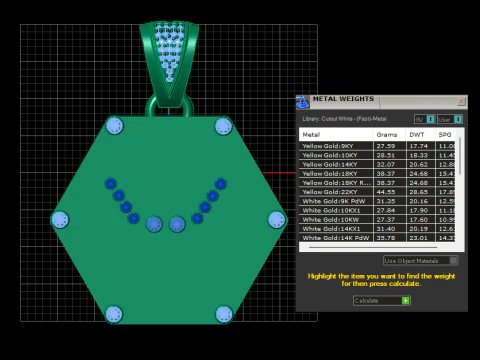Image resolution: width=480 pixels, height=360 pixels.
Task: Click the Metal Weights scale icon
Action: pyautogui.click(x=303, y=102)
